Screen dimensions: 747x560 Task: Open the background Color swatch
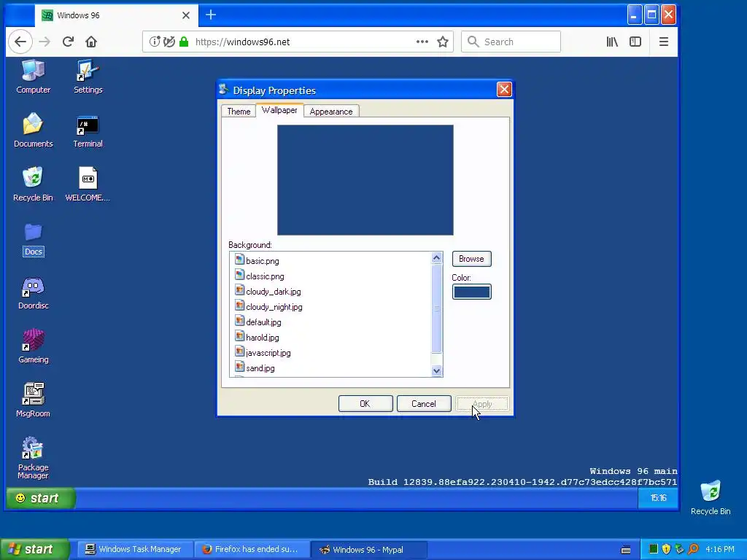coord(472,292)
